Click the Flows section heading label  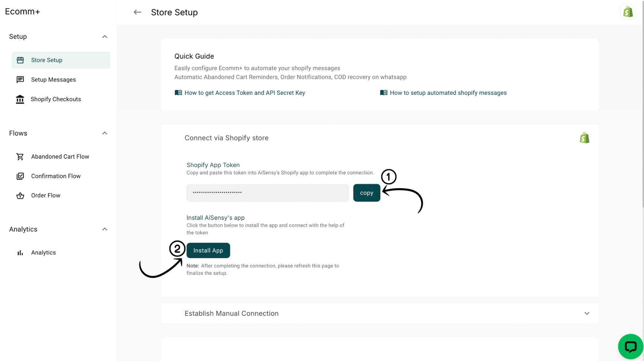18,133
